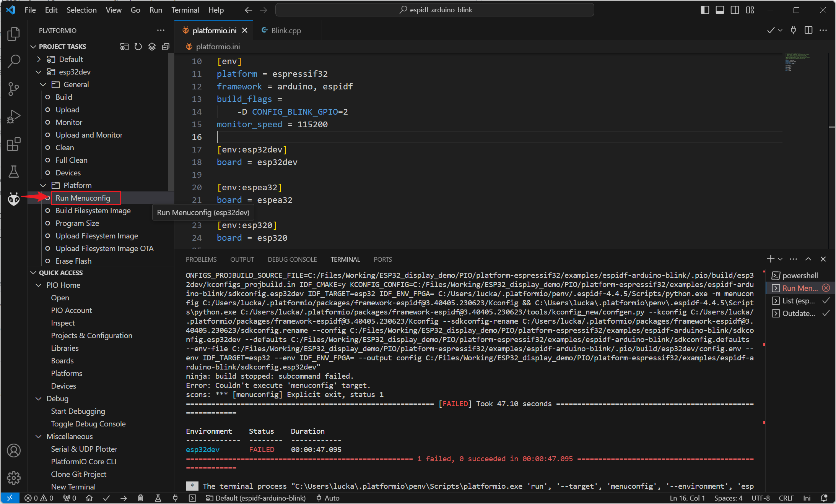Open the Testing flask icon in Activity Bar
This screenshot has width=836, height=504.
click(14, 172)
